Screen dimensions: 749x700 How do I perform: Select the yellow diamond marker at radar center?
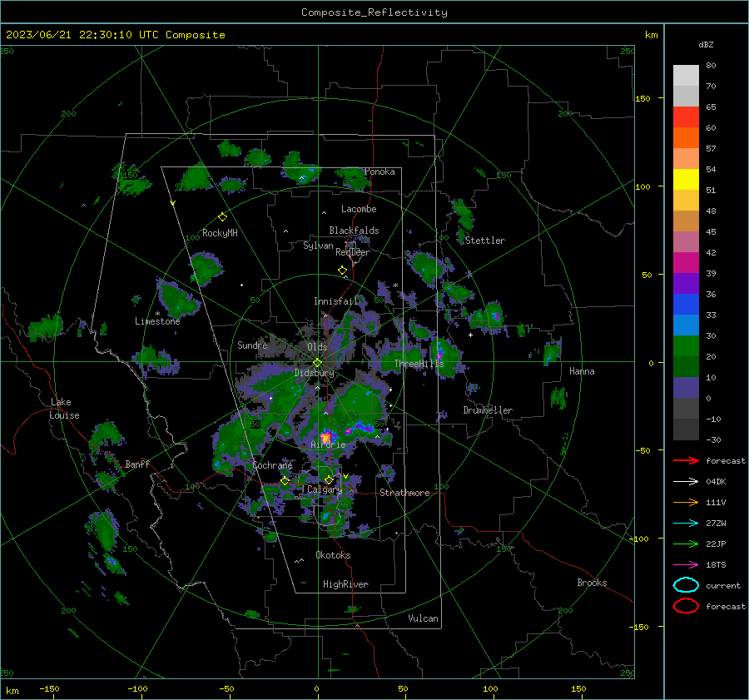click(x=318, y=363)
